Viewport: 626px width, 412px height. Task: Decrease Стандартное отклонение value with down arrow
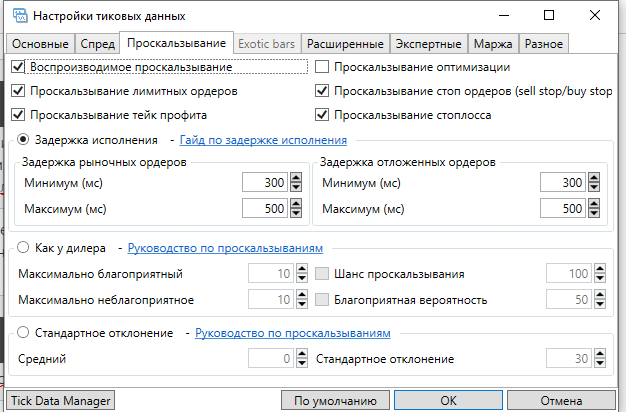[x=600, y=362]
